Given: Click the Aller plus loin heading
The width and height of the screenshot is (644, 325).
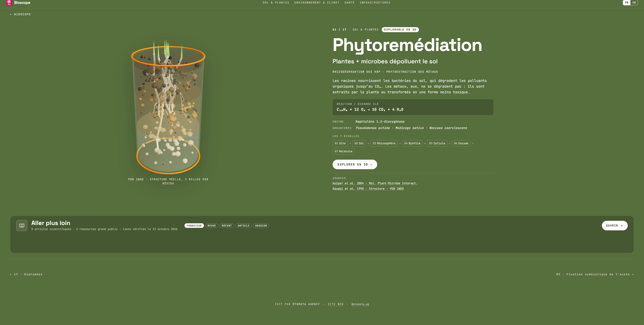Looking at the screenshot, I should click(x=51, y=223).
